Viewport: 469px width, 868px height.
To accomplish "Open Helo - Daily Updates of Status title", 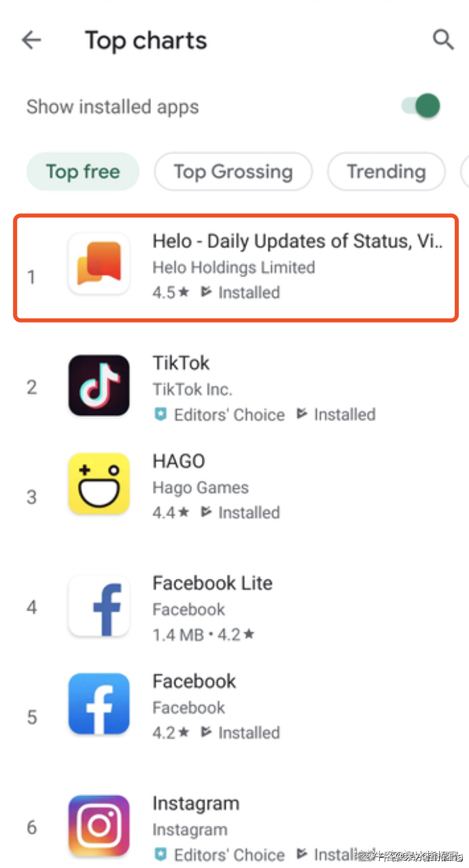I will coord(298,241).
